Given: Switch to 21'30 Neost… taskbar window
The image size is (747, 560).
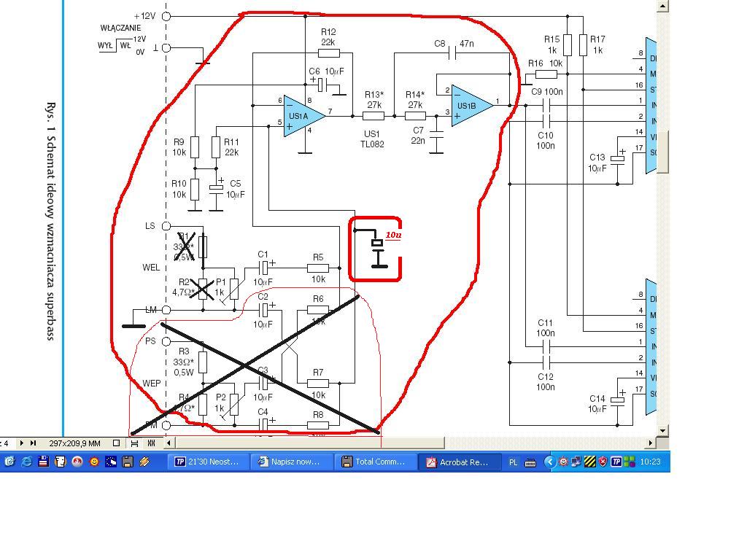Looking at the screenshot, I should 209,462.
